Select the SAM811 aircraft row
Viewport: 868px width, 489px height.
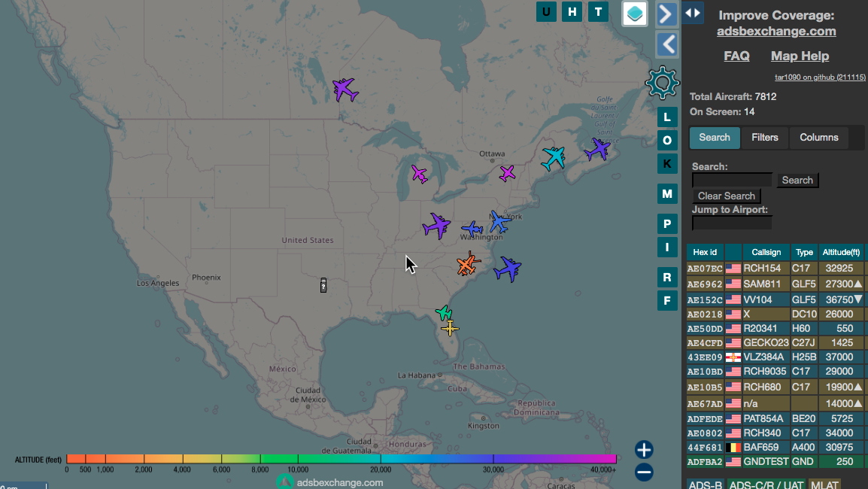coord(775,284)
